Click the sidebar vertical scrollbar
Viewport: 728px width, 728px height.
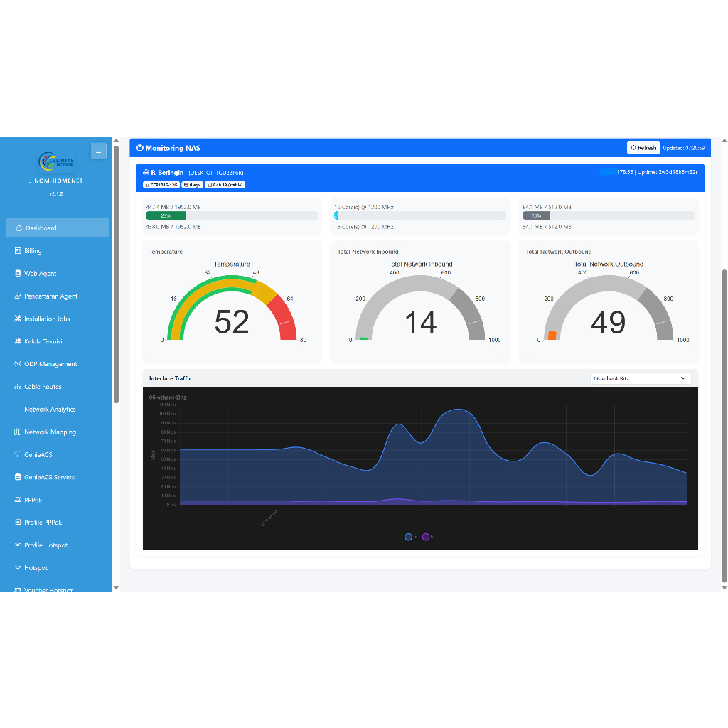coord(117,274)
